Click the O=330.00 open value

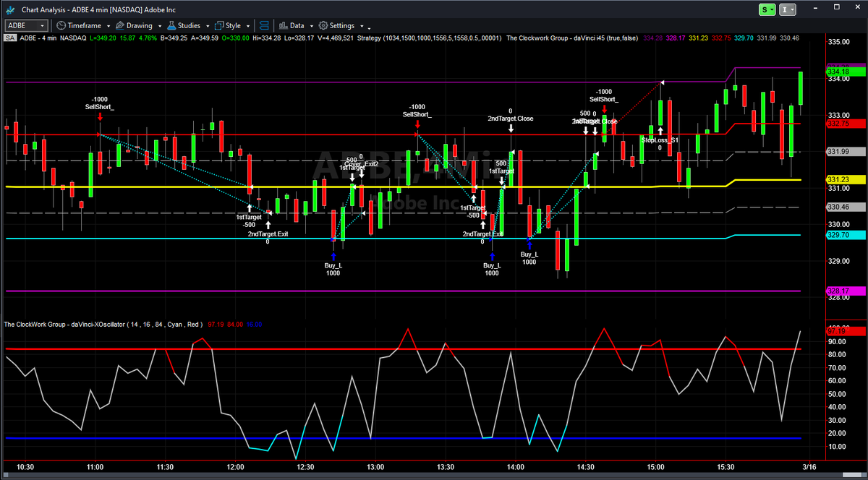[235, 38]
